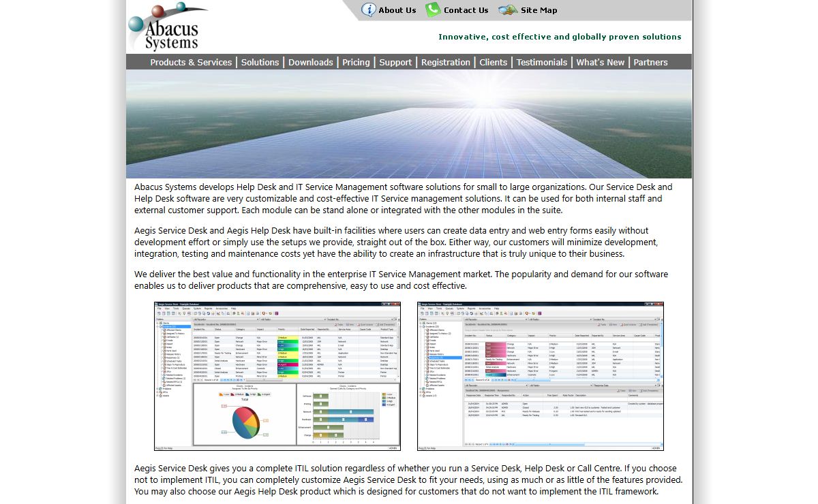
Task: Go to Partners page
Action: 651,62
